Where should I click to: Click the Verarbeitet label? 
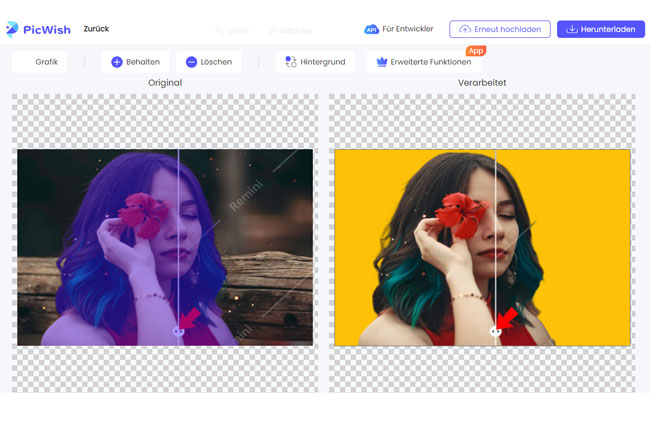click(482, 83)
